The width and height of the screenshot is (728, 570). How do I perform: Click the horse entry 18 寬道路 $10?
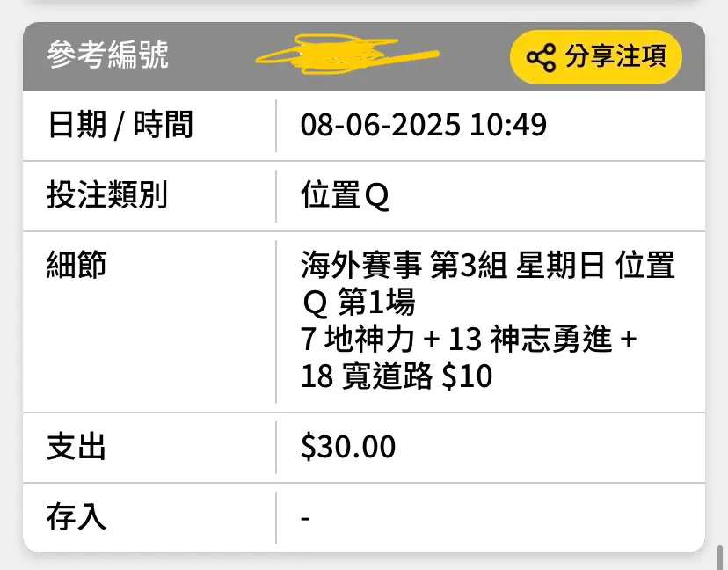coord(397,376)
